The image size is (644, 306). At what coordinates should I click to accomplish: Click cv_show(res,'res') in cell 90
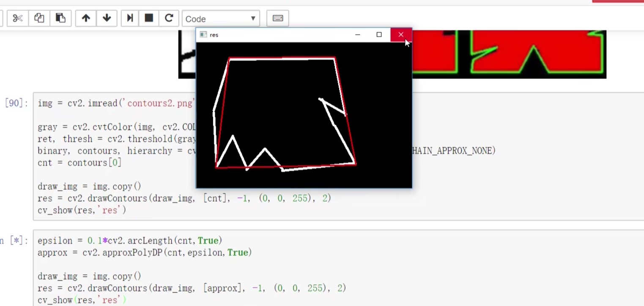coord(82,210)
